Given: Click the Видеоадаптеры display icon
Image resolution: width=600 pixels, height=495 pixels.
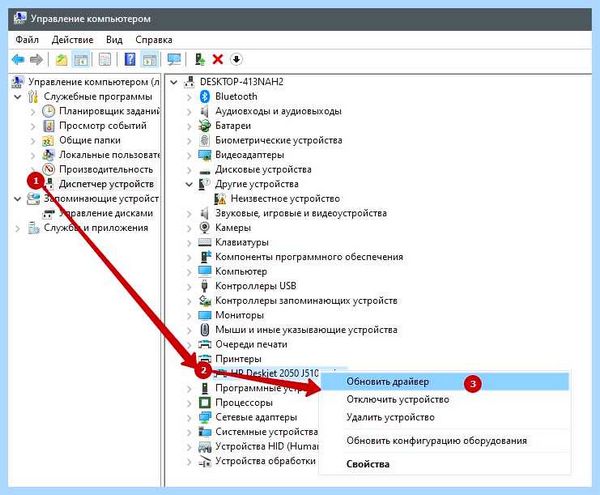Looking at the screenshot, I should pyautogui.click(x=205, y=155).
